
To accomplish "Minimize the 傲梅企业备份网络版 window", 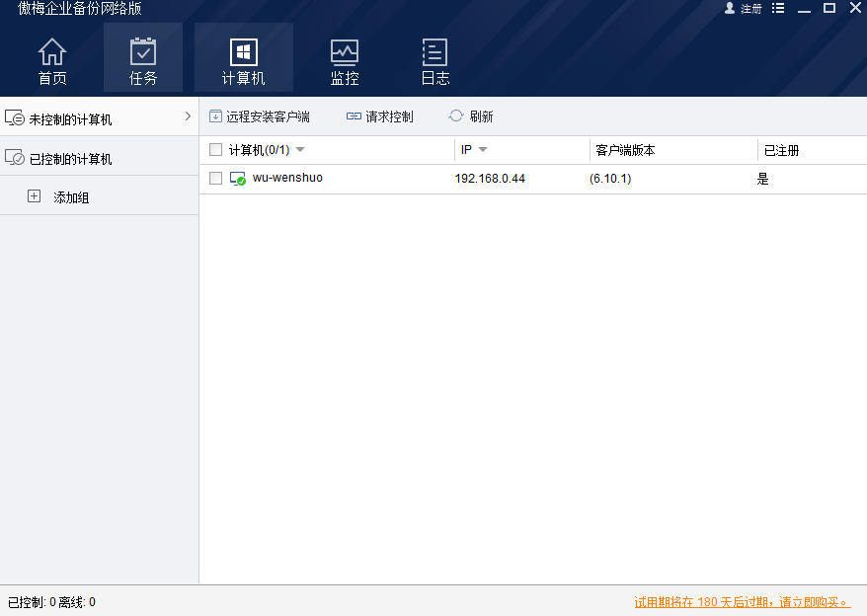I will coord(804,10).
